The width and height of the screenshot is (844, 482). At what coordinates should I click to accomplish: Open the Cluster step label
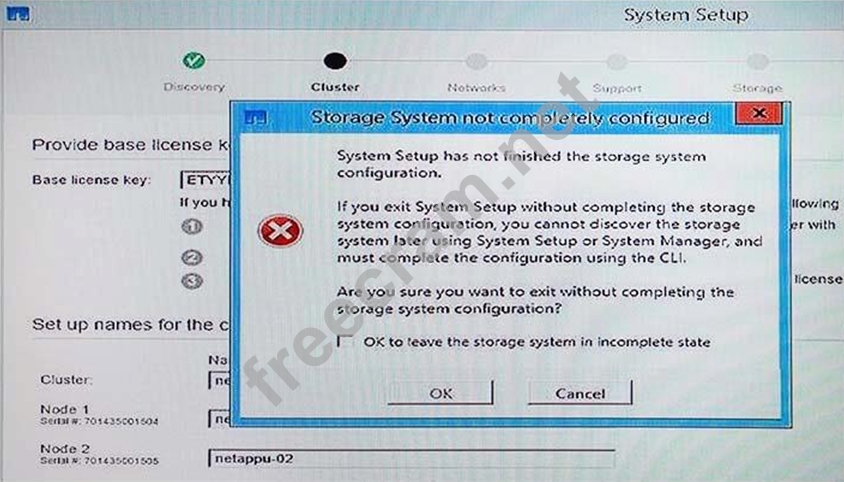coord(335,87)
